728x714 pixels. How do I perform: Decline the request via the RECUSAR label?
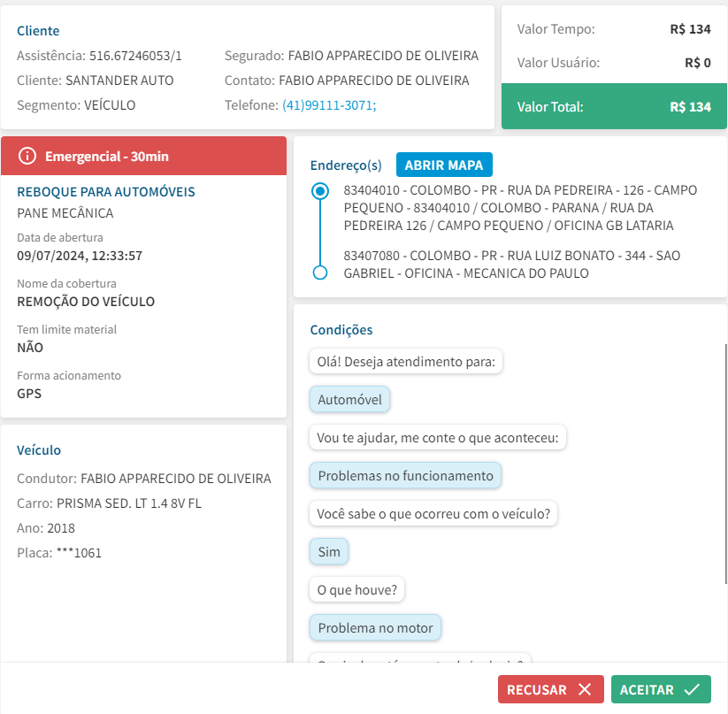coord(537,690)
